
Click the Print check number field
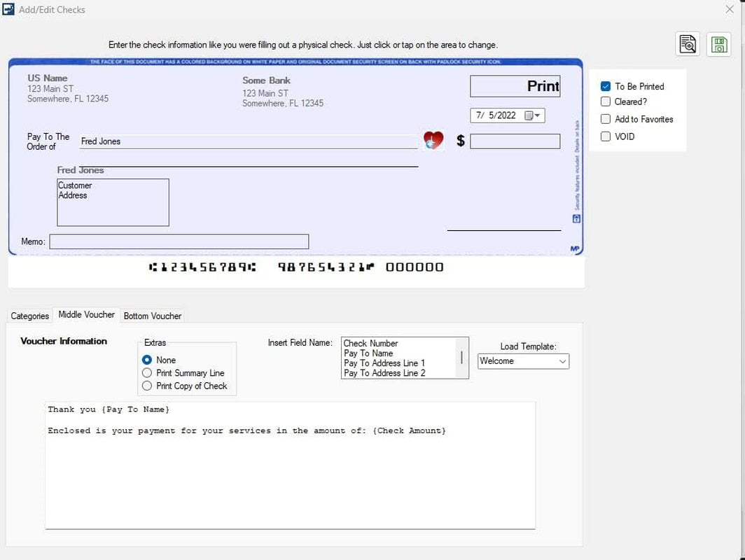click(x=515, y=86)
